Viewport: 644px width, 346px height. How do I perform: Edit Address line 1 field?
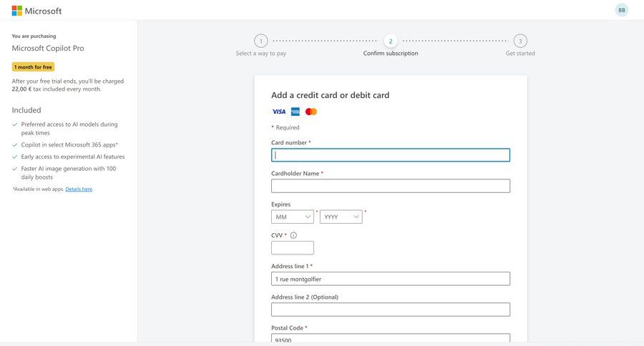(390, 279)
